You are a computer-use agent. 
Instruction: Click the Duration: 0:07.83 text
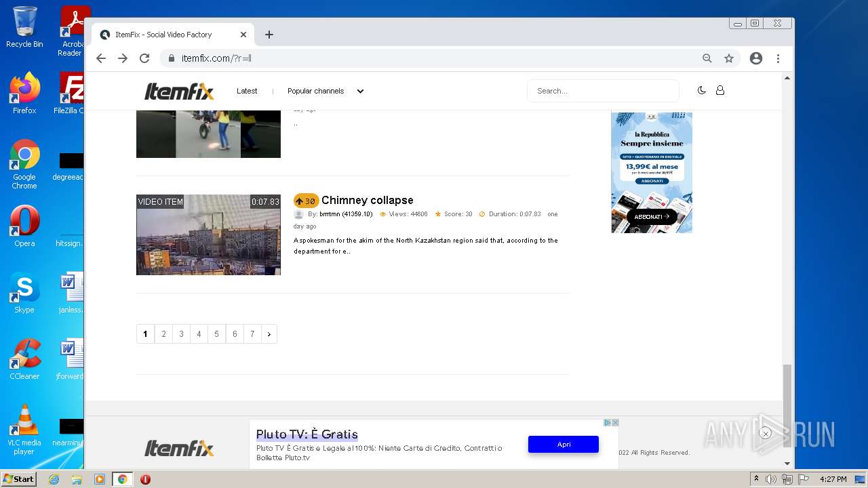pyautogui.click(x=515, y=214)
